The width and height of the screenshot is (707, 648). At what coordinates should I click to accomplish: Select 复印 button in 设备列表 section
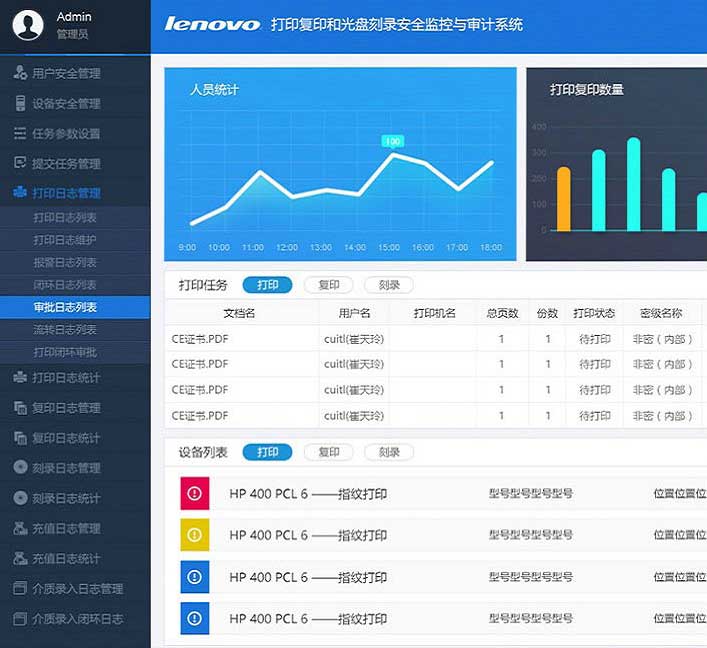pyautogui.click(x=328, y=452)
